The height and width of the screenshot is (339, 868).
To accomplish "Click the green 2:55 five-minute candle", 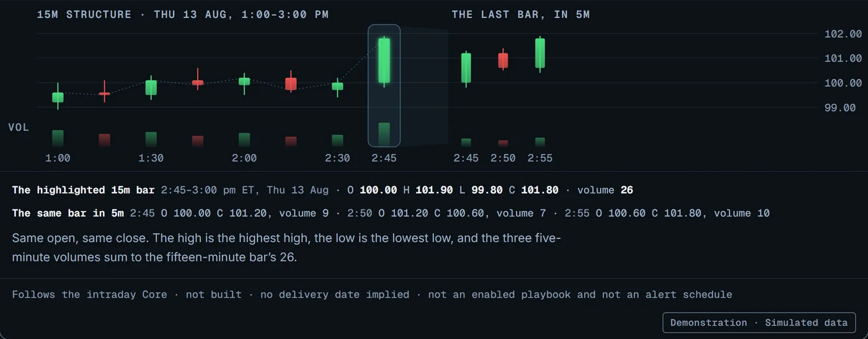I will point(540,53).
